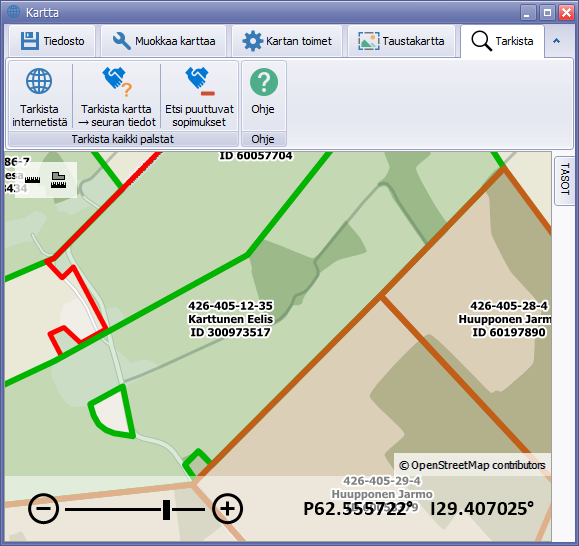Click Etsi puuttuvat sopimukset icon
The height and width of the screenshot is (546, 579).
click(200, 82)
